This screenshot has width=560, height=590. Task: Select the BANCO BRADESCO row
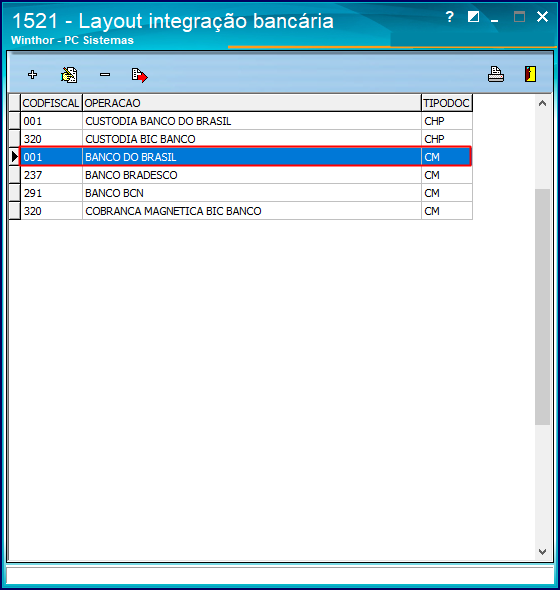246,175
